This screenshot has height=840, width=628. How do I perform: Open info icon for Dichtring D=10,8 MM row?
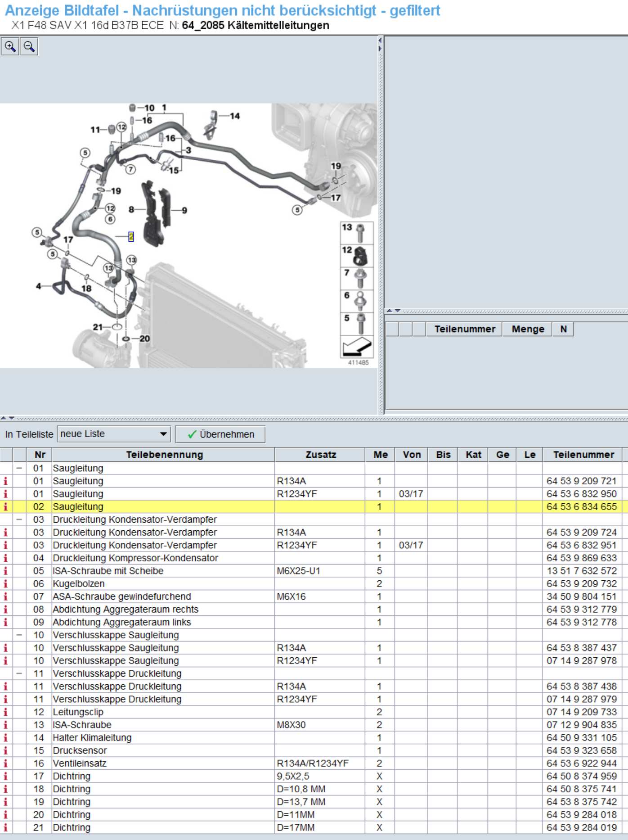pos(6,789)
